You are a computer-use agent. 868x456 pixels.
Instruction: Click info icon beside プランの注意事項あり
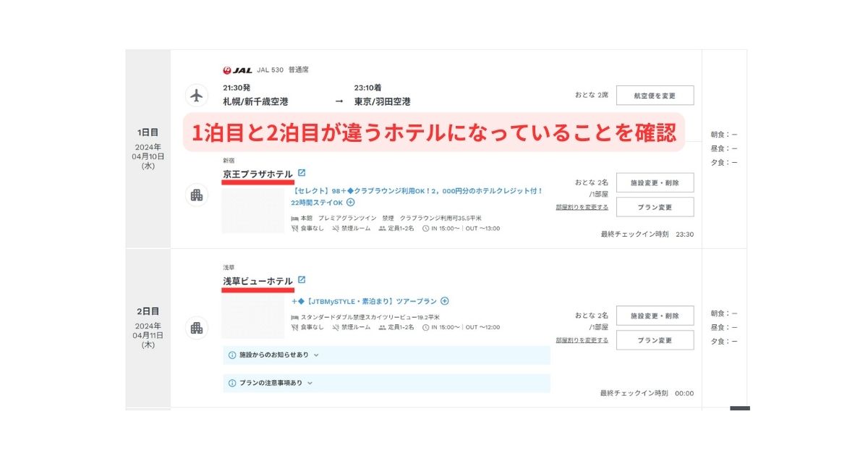pos(232,383)
